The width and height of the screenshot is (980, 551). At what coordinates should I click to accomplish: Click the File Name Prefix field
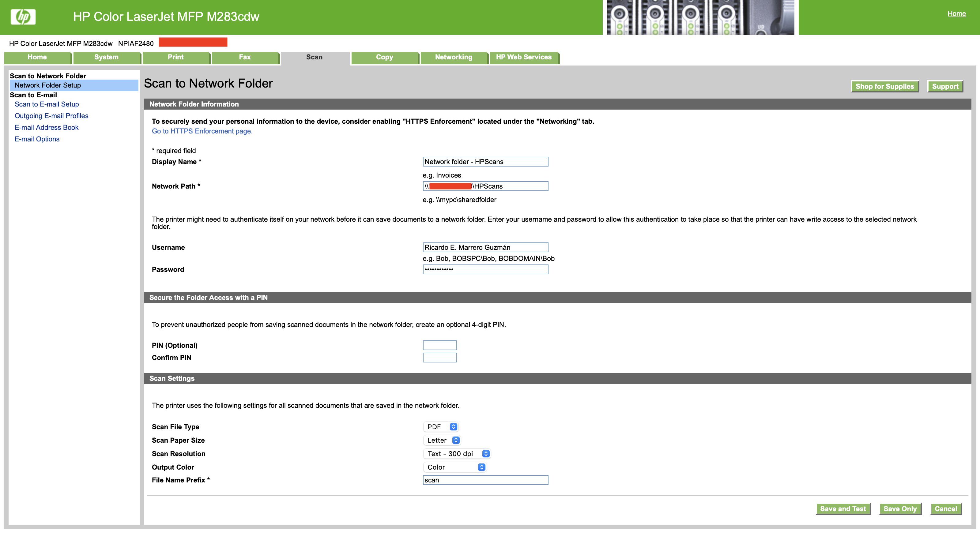pos(485,480)
